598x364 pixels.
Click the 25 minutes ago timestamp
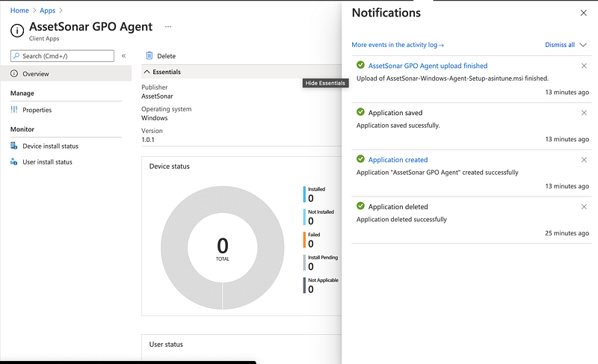click(x=567, y=233)
